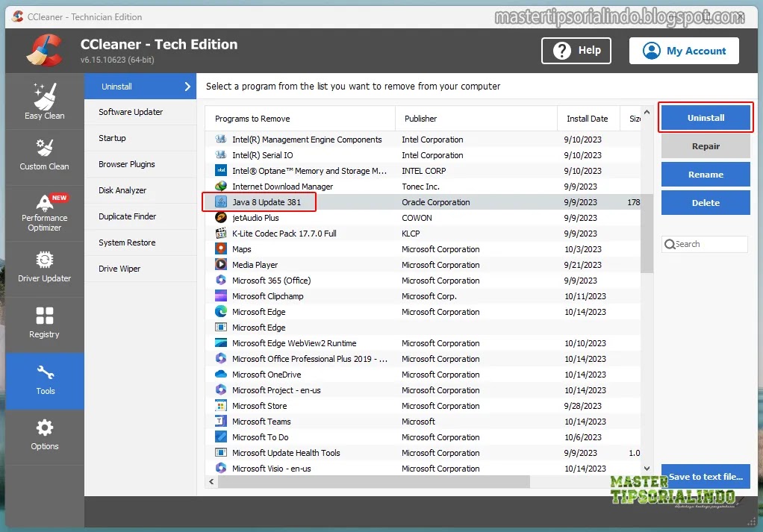Viewport: 763px width, 532px height.
Task: Open the Disk Analyzer tool
Action: pos(140,190)
